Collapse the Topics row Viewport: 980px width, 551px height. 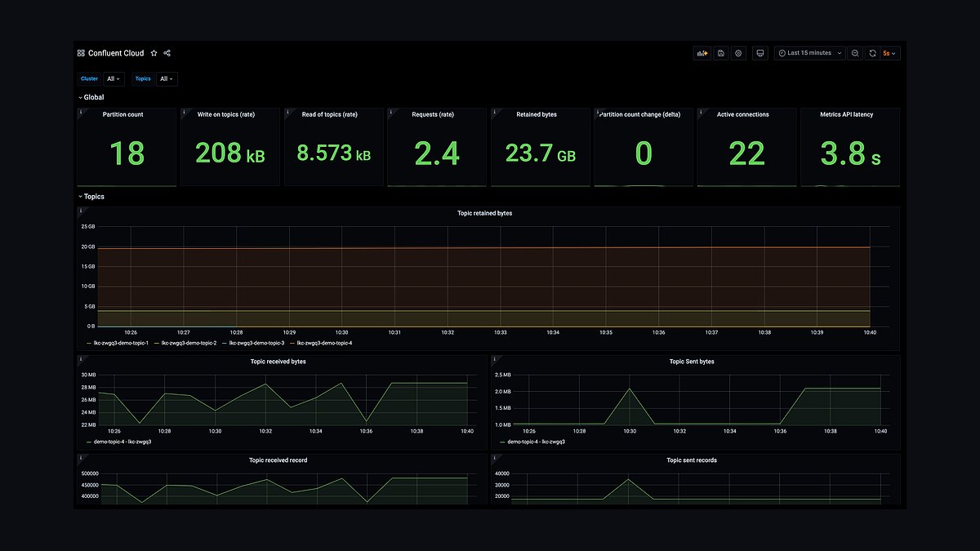point(91,197)
